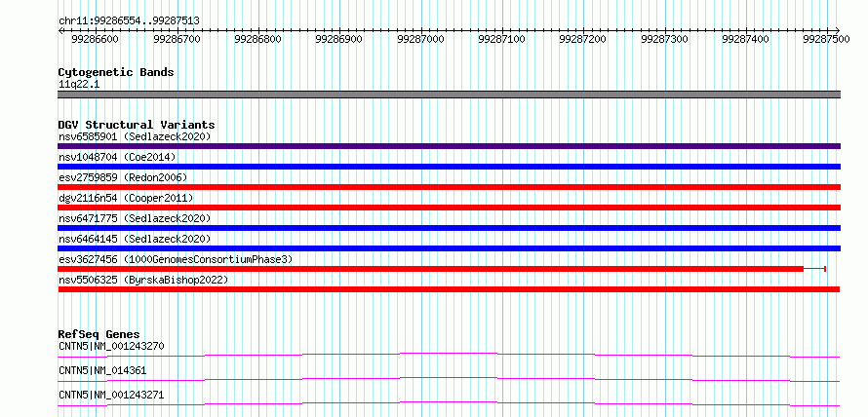Select the red dgv2116n54 variant bar
The height and width of the screenshot is (417, 868).
coord(449,208)
